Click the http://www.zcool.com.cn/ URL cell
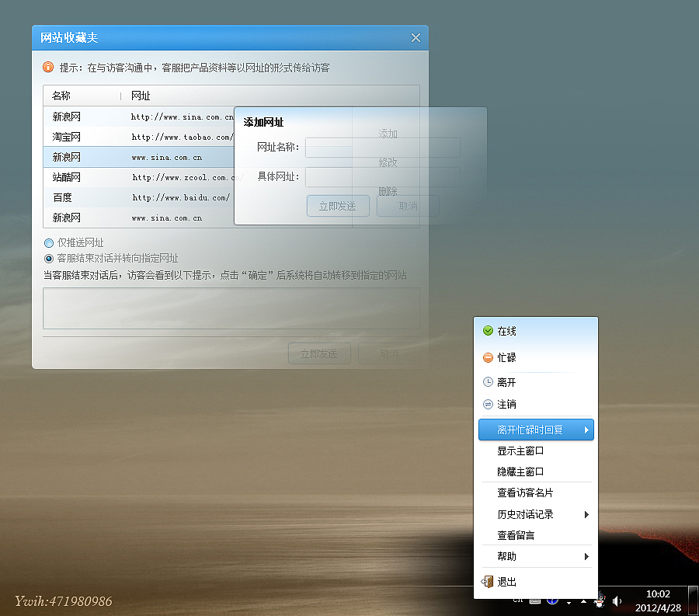Screen dimensions: 699x616 click(x=186, y=177)
